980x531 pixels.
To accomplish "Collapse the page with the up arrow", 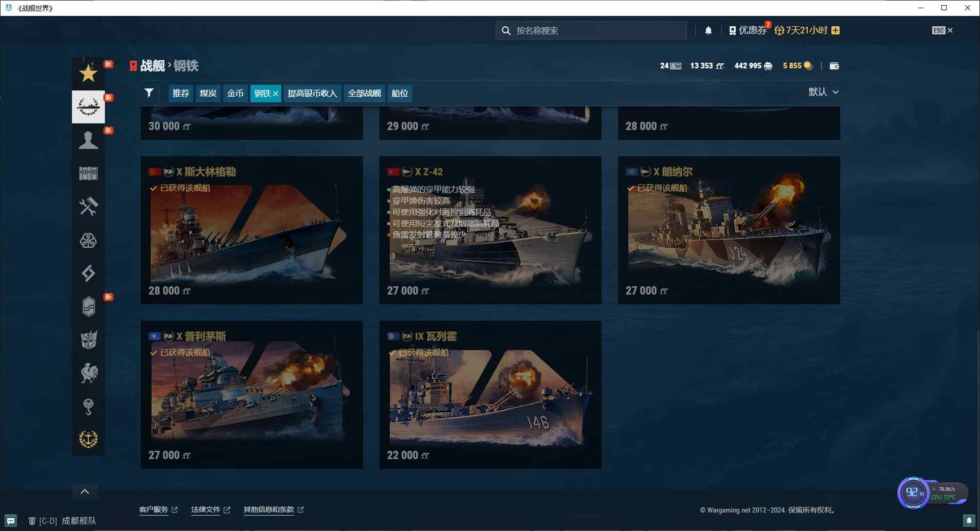I will tap(85, 491).
